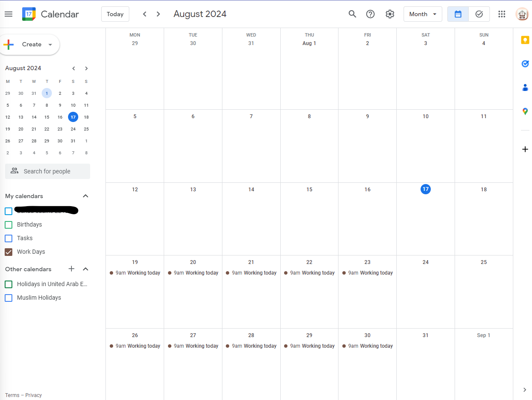Click the August 2024 header title
This screenshot has height=400, width=532.
[x=200, y=14]
